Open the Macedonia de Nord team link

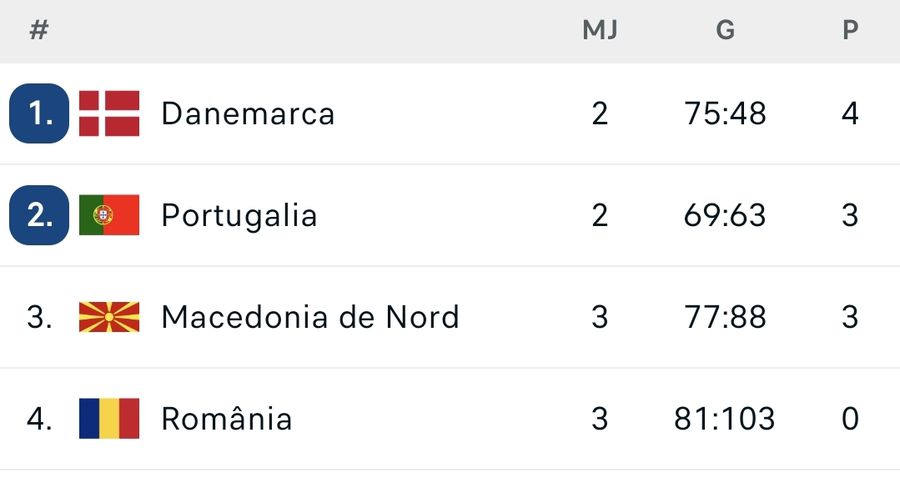point(310,317)
